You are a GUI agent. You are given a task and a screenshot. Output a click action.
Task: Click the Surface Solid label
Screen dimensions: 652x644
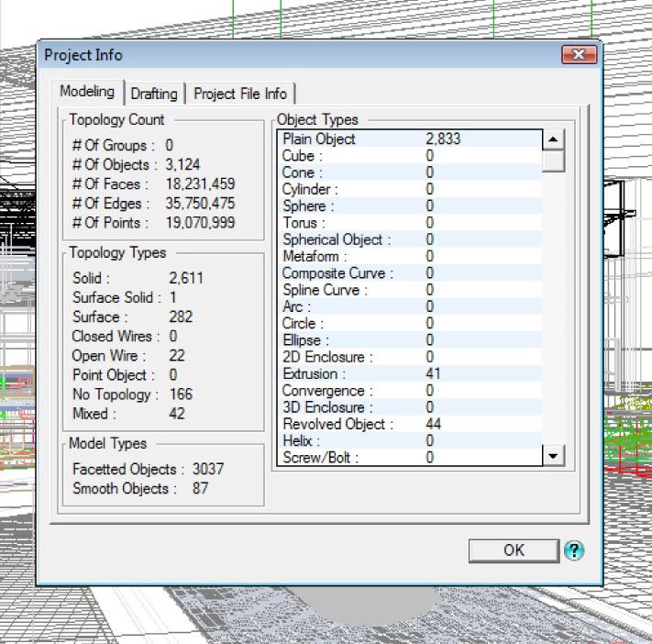(x=116, y=297)
